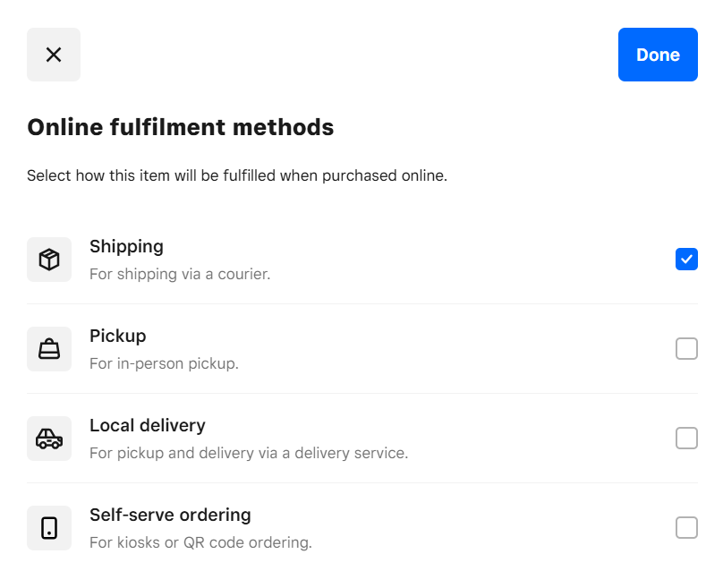Select the Shipping option label

[126, 246]
